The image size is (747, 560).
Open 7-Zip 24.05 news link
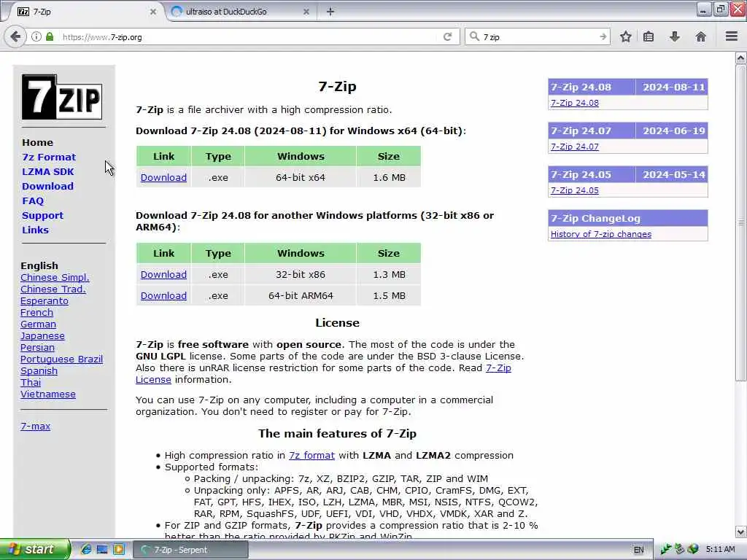[x=575, y=190]
